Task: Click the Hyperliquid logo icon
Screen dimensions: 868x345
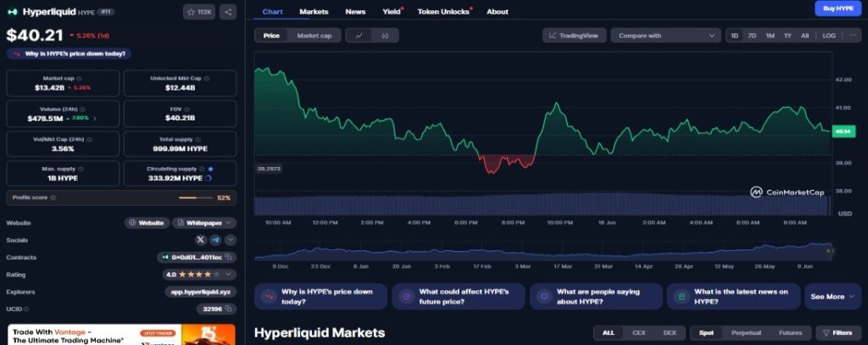Action: 12,12
